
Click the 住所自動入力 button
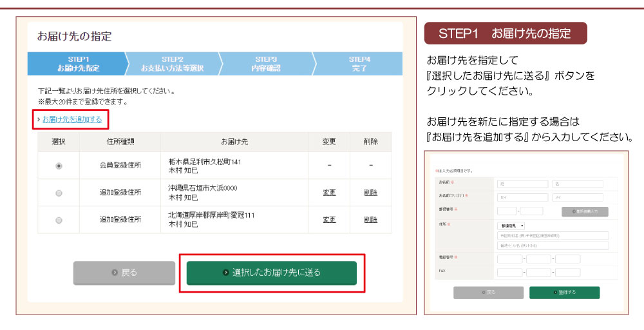pyautogui.click(x=584, y=211)
